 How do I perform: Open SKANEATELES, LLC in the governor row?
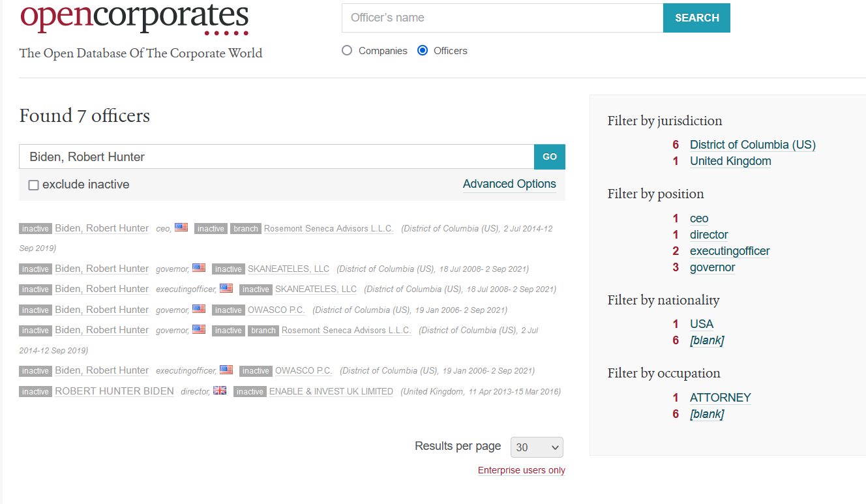point(288,269)
